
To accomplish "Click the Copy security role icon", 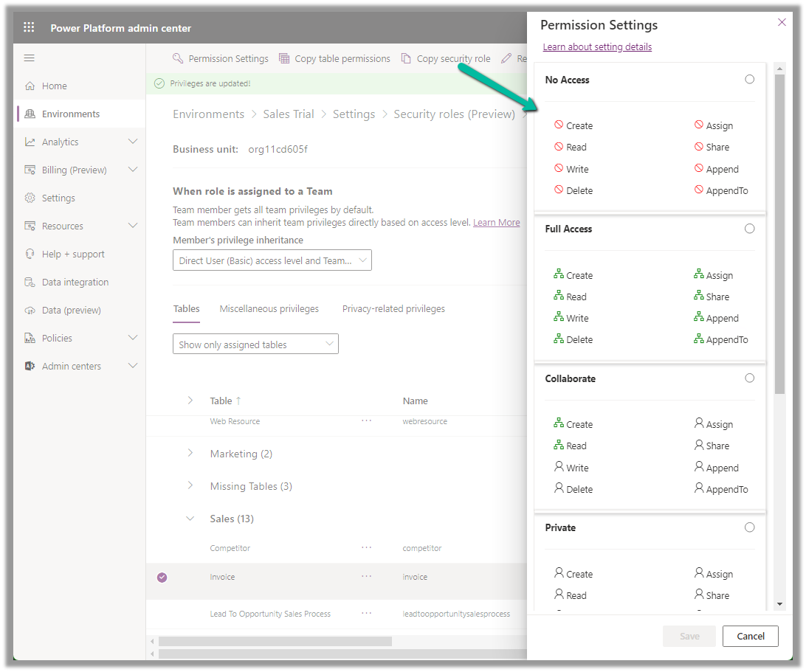I will pyautogui.click(x=406, y=58).
